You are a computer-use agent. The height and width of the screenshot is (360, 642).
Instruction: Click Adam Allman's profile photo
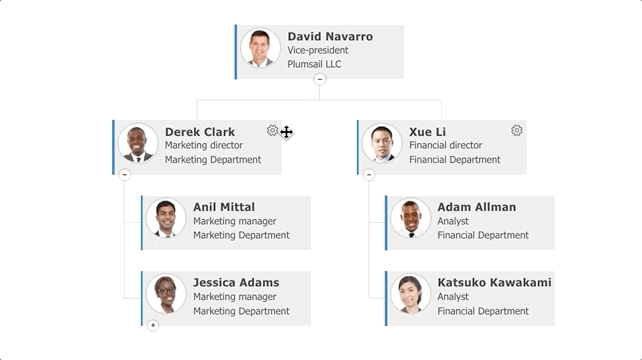pos(410,218)
